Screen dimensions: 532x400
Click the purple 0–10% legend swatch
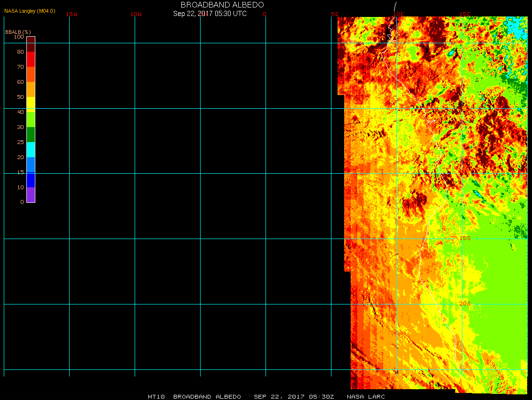tap(31, 195)
